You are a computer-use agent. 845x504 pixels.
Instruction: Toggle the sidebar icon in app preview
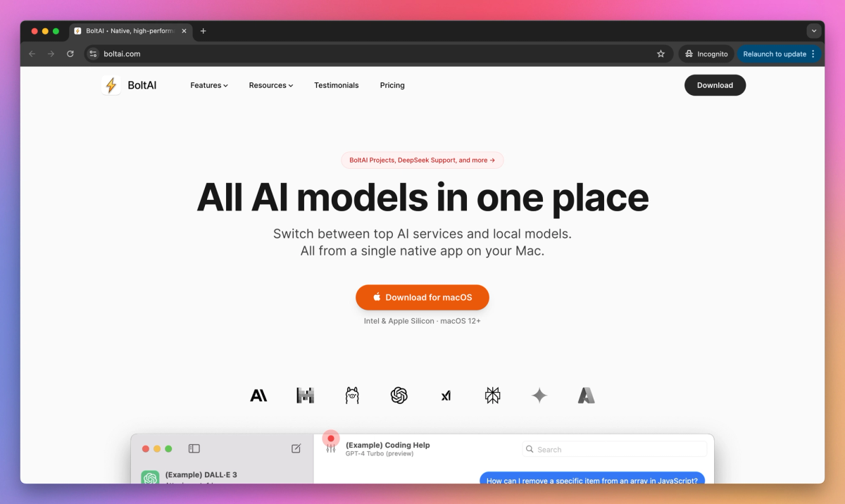194,448
